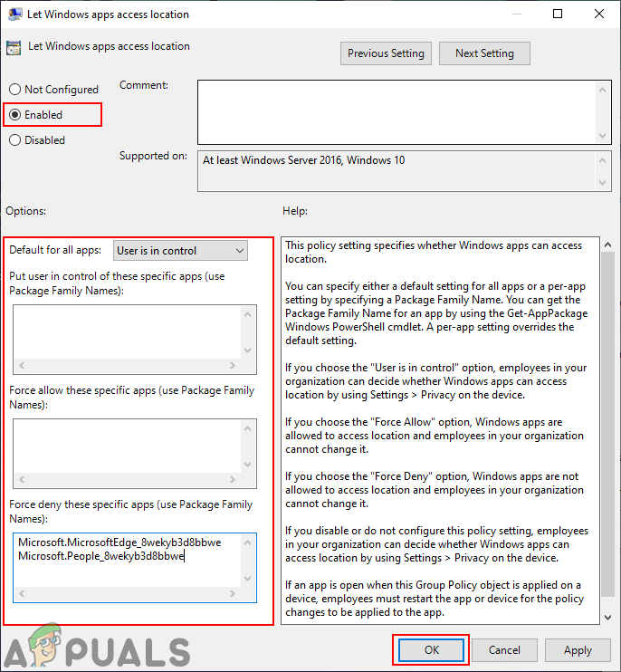Click inside the Comment text box
Image resolution: width=621 pixels, height=672 pixels.
tap(396, 112)
